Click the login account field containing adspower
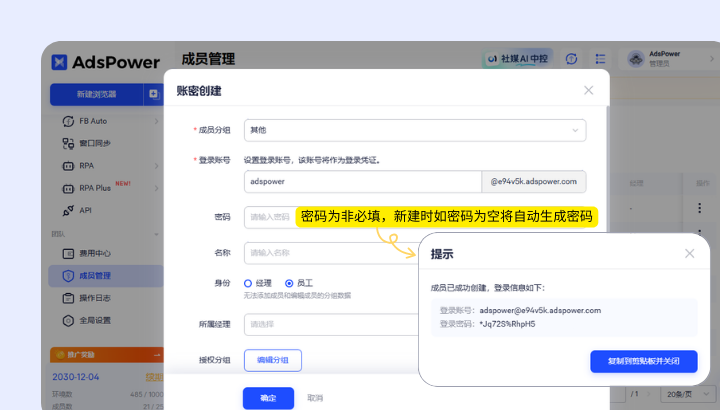Image resolution: width=720 pixels, height=410 pixels. click(363, 182)
